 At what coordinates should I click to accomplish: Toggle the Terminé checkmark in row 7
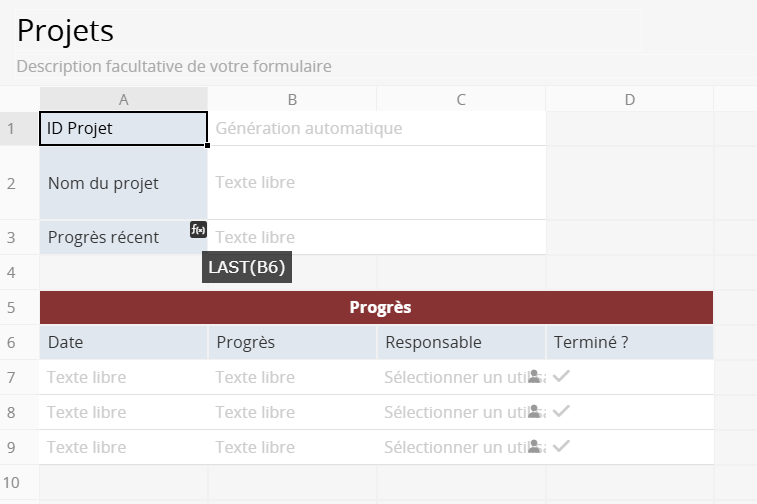pos(562,377)
